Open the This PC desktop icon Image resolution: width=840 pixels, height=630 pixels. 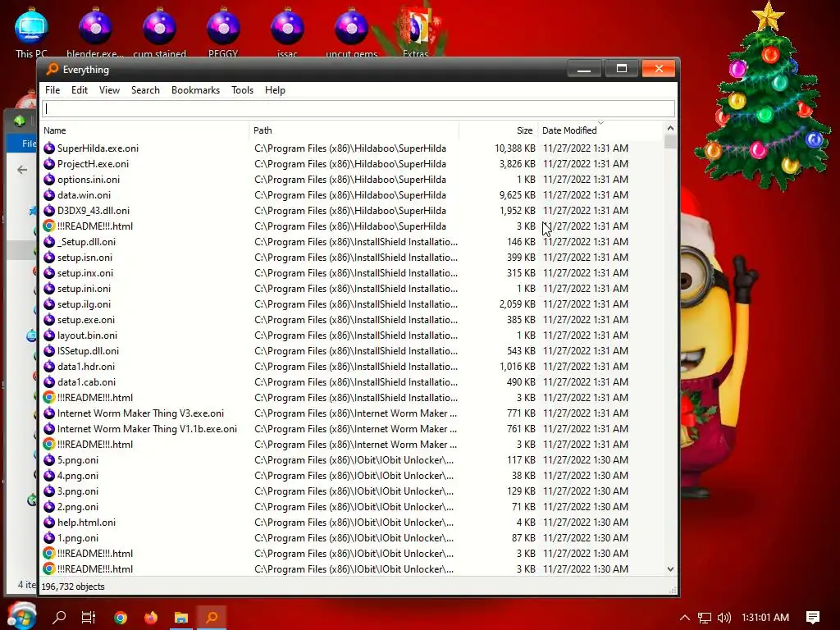pos(31,33)
